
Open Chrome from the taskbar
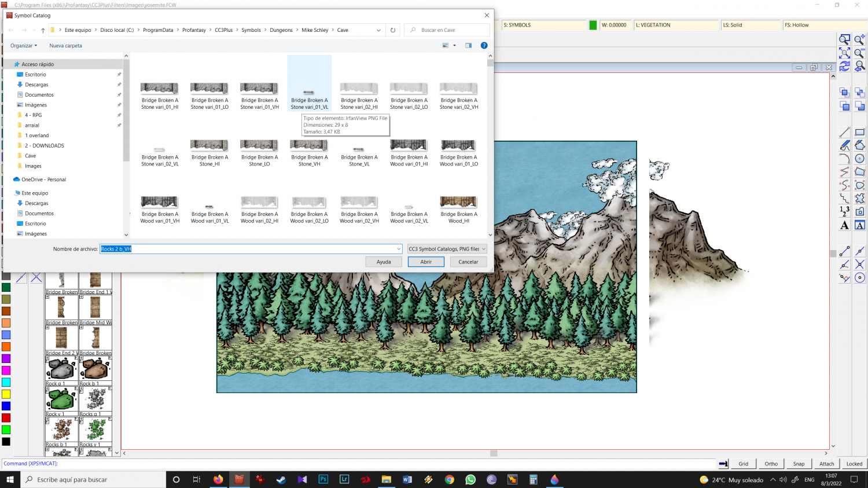point(450,479)
